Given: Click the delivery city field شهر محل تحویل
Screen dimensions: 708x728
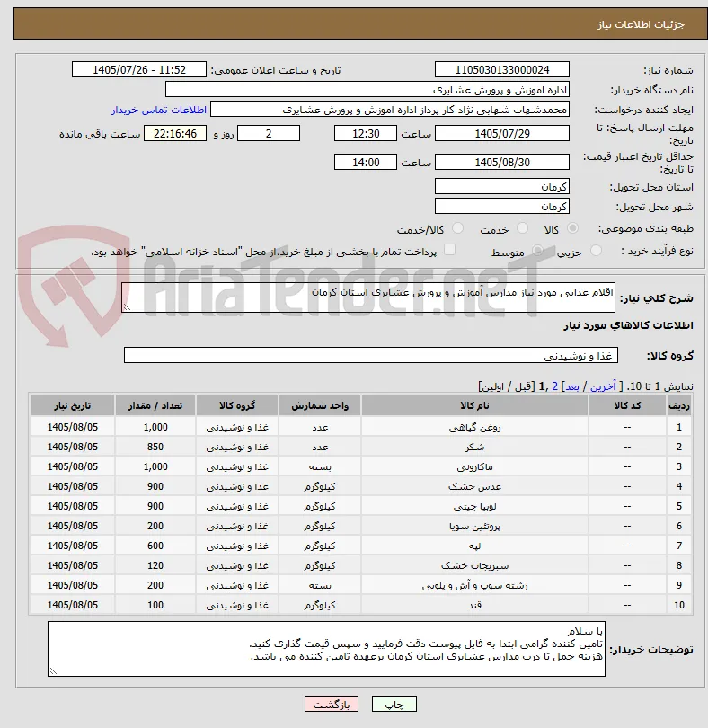Looking at the screenshot, I should click(x=502, y=206).
